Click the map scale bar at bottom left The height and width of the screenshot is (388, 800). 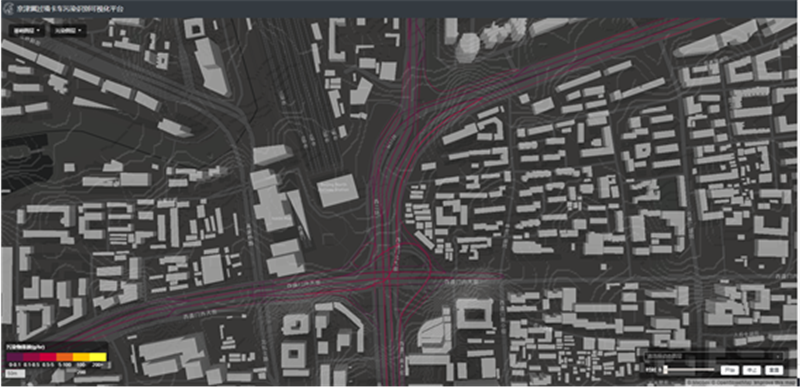[x=15, y=373]
